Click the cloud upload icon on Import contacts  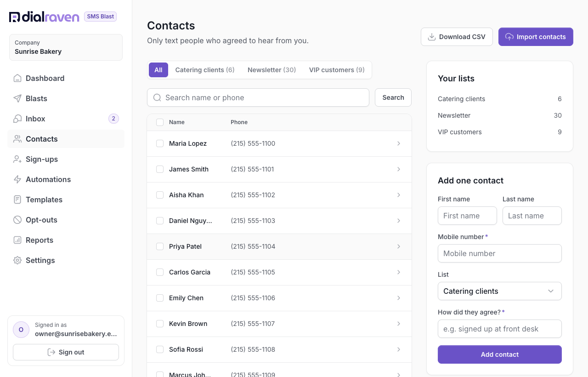[509, 37]
